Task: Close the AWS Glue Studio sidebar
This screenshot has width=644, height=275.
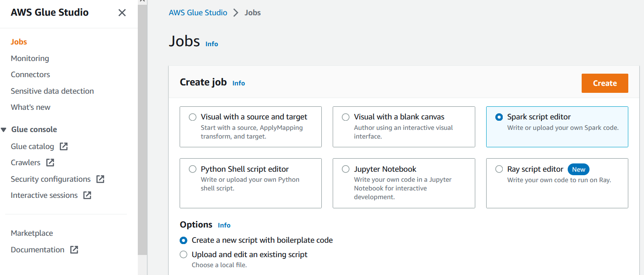Action: point(122,13)
